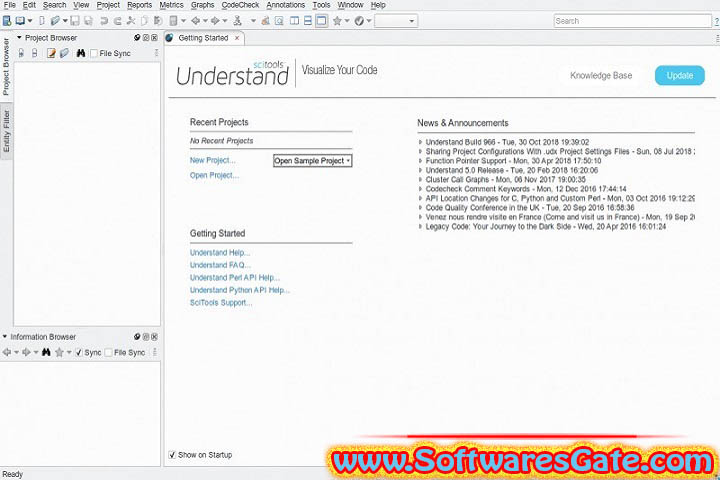Open the empty combo box in main toolbar
The height and width of the screenshot is (480, 720).
[396, 21]
